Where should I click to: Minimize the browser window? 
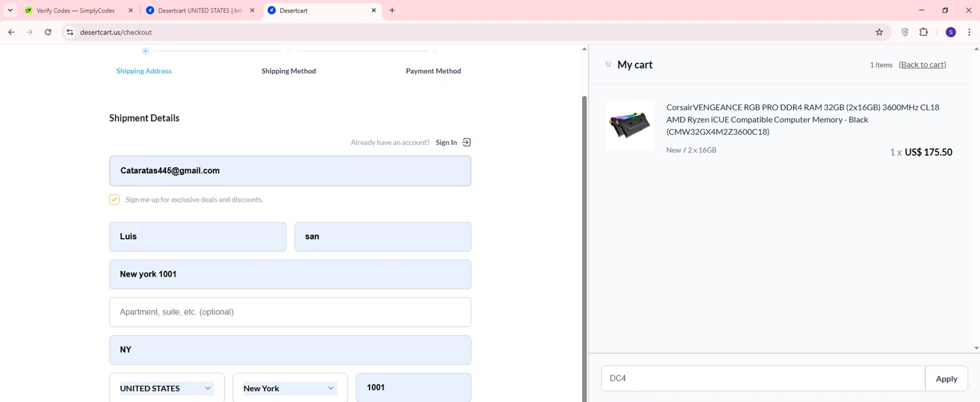click(x=922, y=10)
